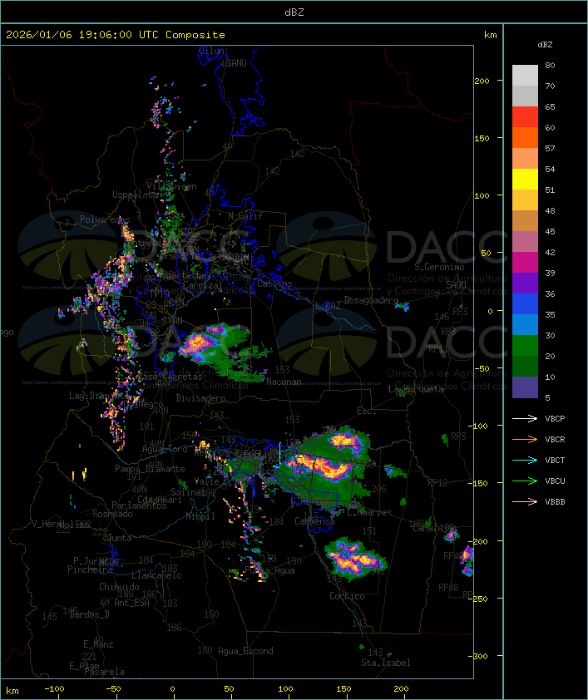
Task: Click the L.Huarpes place label
Action: pos(369,512)
